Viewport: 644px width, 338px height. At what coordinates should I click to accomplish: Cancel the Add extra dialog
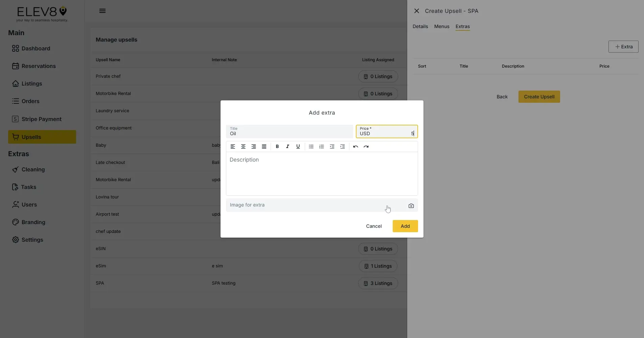pyautogui.click(x=374, y=226)
